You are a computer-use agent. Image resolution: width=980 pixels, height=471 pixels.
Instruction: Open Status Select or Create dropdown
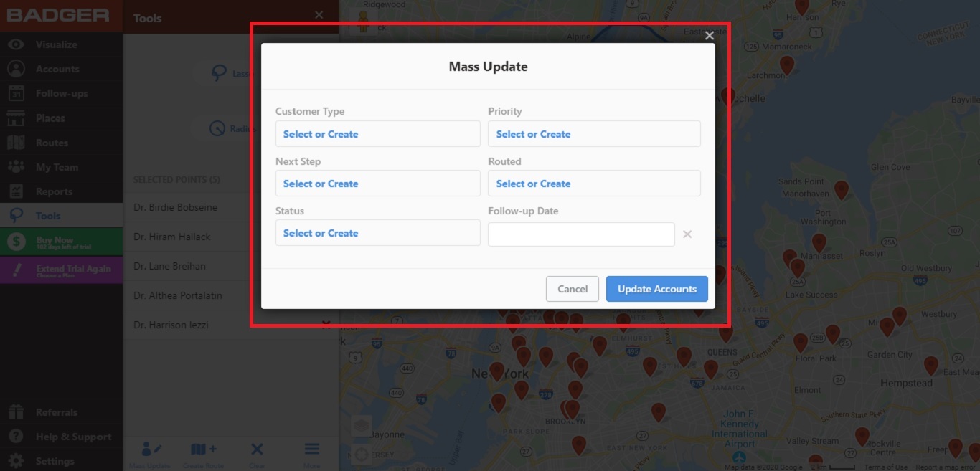[x=377, y=233]
